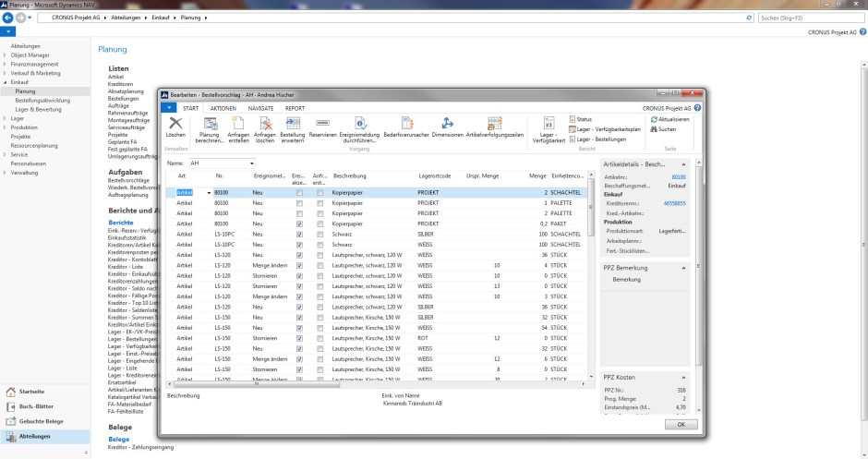Open the Art dropdown in the first row
The image size is (868, 459).
point(210,191)
